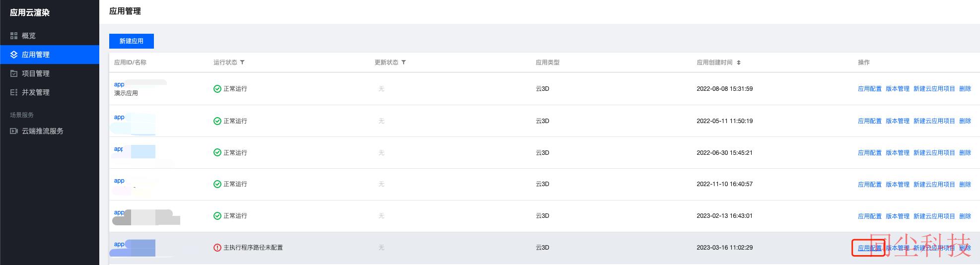Click the green 正常运行 status icon of 演示应用
Screen dimensions: 980x265
pyautogui.click(x=217, y=89)
